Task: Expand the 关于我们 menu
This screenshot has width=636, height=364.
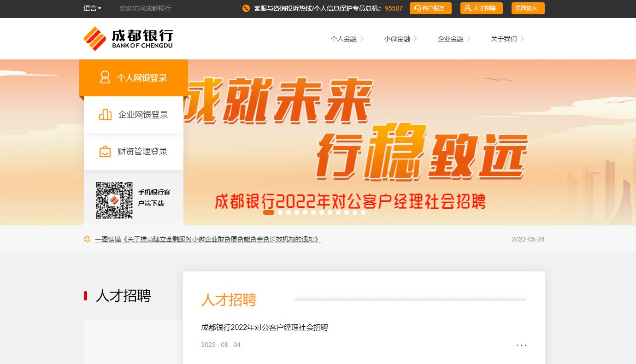Action: coord(507,39)
